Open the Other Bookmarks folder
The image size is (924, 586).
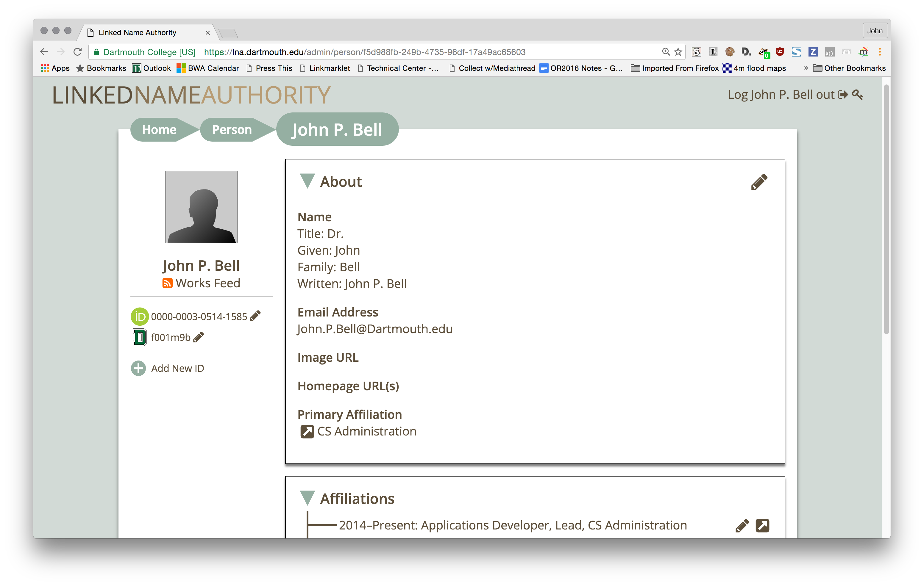pyautogui.click(x=849, y=68)
